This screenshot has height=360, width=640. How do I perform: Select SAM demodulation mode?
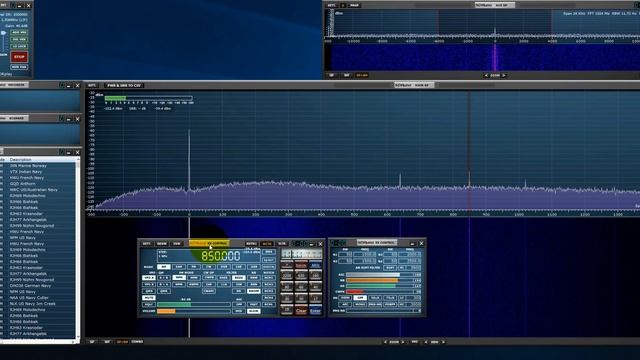click(x=179, y=267)
